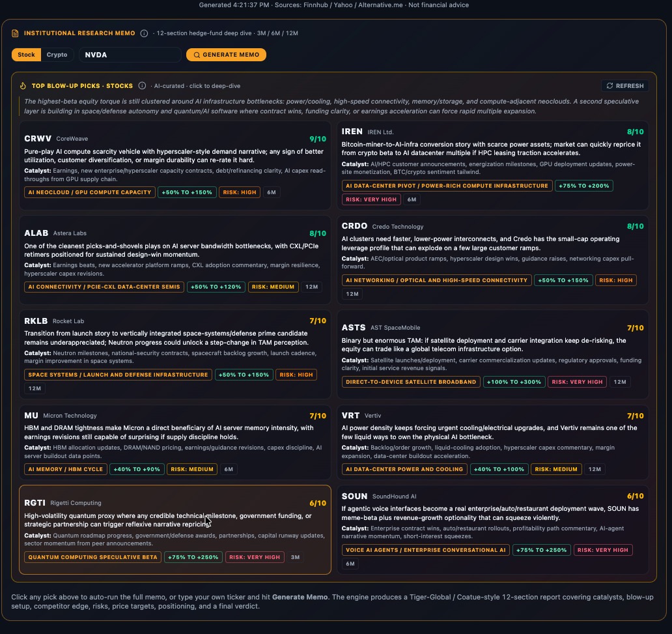Click AI Connectivity / PCIe-CXL tag
This screenshot has width=672, height=634.
point(104,287)
